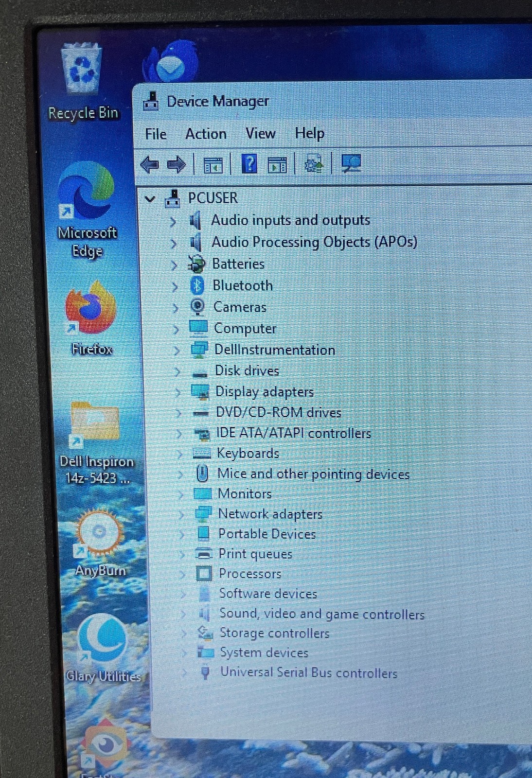This screenshot has width=532, height=778.
Task: Click the Keyboards category icon
Action: [x=202, y=453]
